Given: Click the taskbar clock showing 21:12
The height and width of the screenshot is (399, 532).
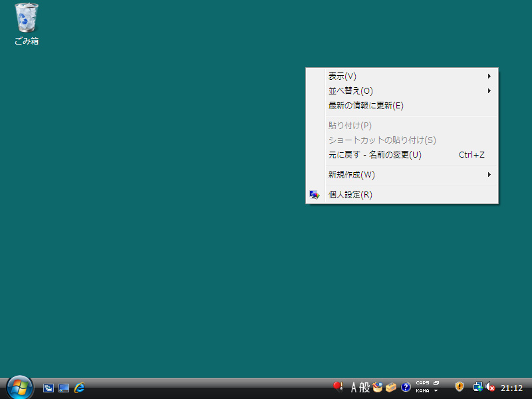Looking at the screenshot, I should pos(511,388).
